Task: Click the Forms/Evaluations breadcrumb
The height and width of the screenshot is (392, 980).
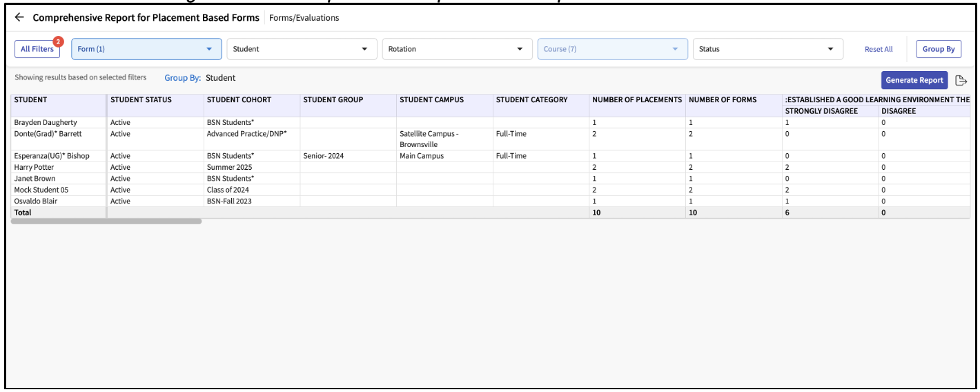Action: (304, 18)
